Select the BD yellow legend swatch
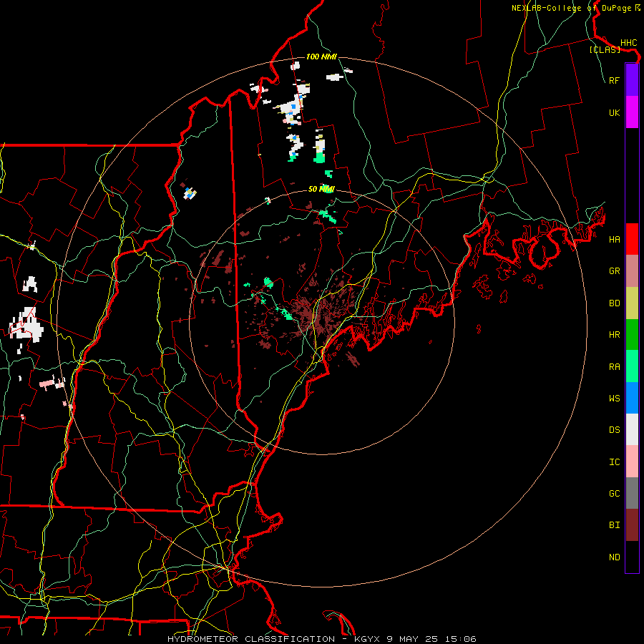This screenshot has height=644, width=644. [632, 303]
